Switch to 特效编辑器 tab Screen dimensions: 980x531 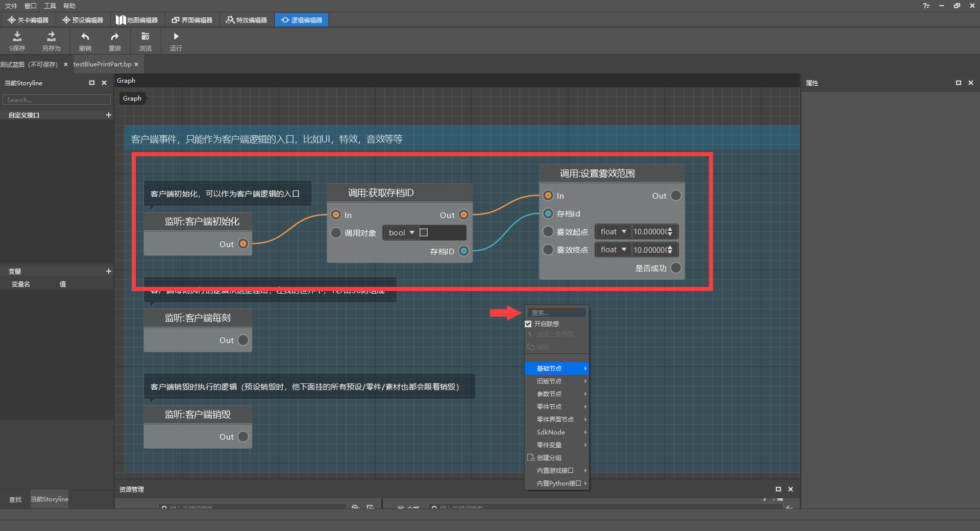pos(247,20)
